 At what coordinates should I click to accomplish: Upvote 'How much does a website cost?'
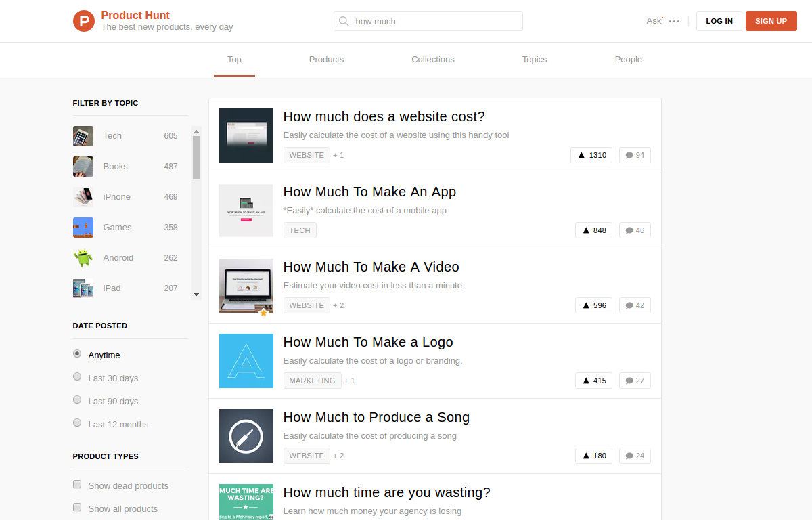pyautogui.click(x=591, y=155)
